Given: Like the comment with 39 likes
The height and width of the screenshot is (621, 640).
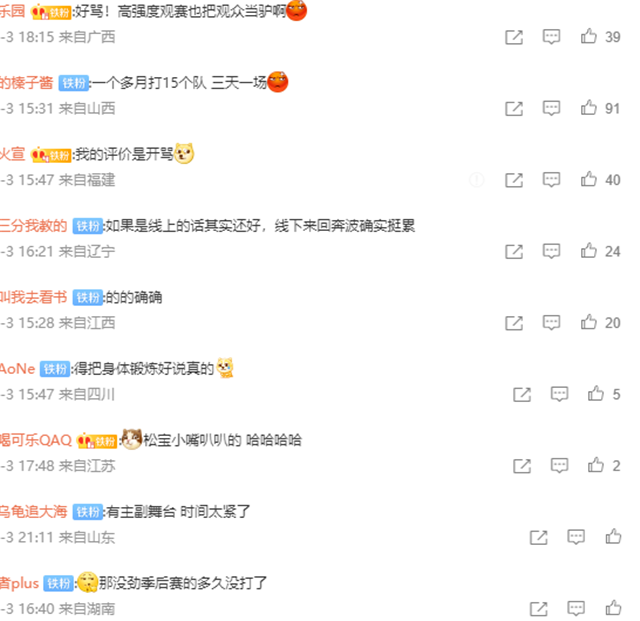Looking at the screenshot, I should 589,36.
